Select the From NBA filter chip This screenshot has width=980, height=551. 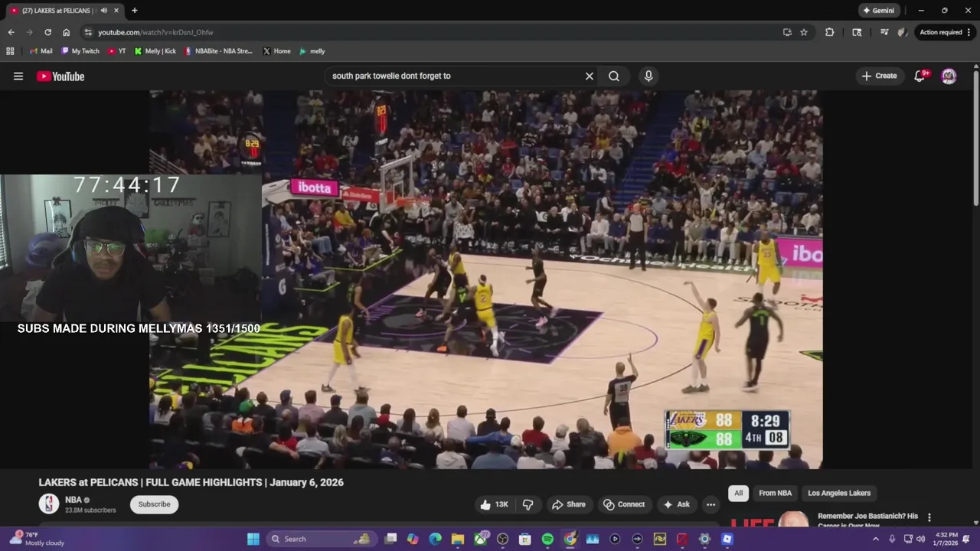click(x=775, y=493)
